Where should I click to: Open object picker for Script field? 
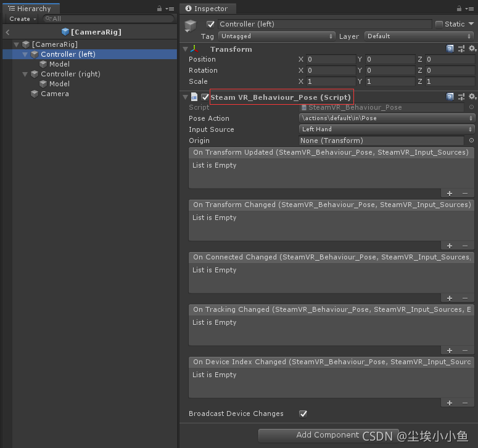click(x=471, y=107)
